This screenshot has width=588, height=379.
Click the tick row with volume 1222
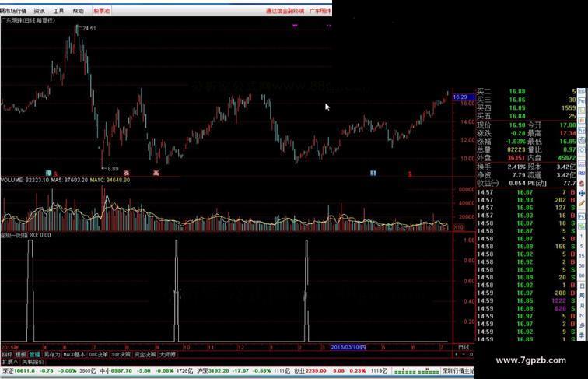coord(527,300)
